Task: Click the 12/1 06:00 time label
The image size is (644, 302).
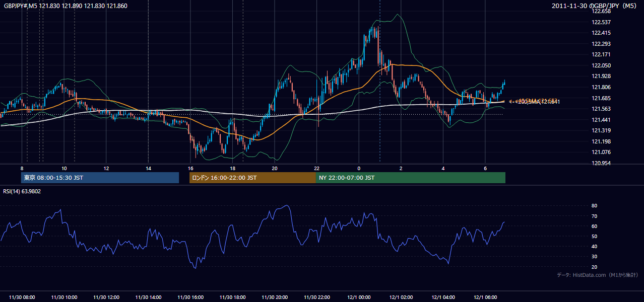Action: click(x=485, y=297)
